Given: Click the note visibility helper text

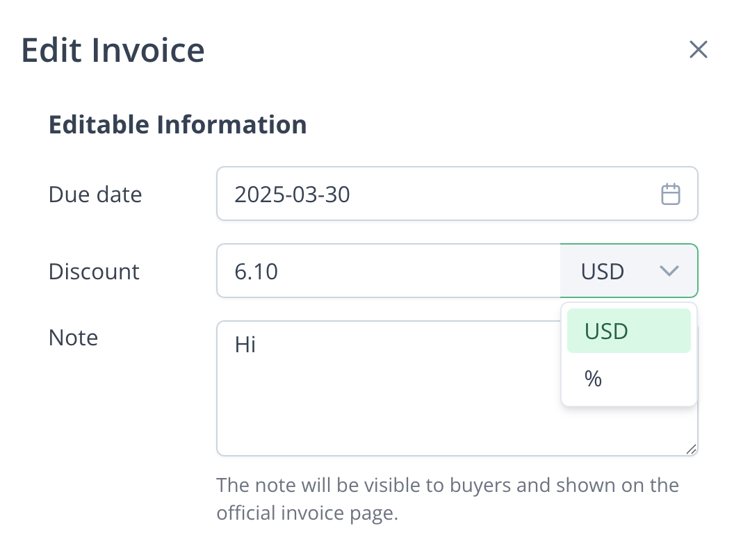Looking at the screenshot, I should (447, 499).
